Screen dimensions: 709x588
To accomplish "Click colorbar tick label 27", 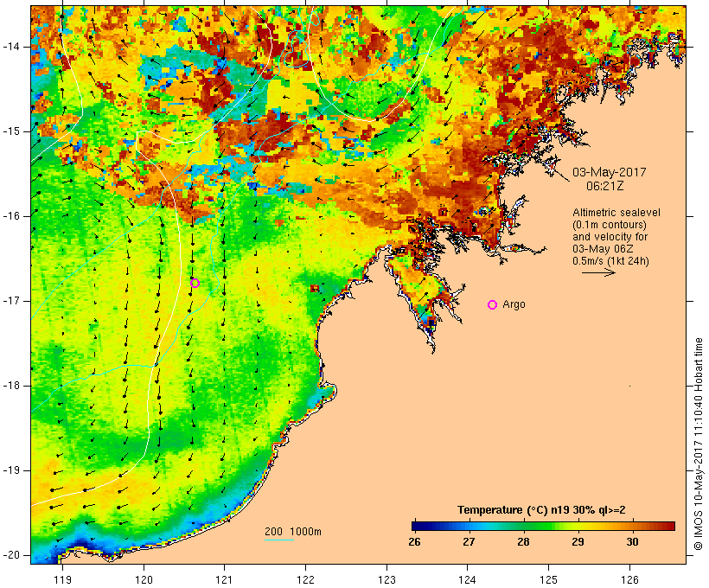I will pyautogui.click(x=469, y=542).
